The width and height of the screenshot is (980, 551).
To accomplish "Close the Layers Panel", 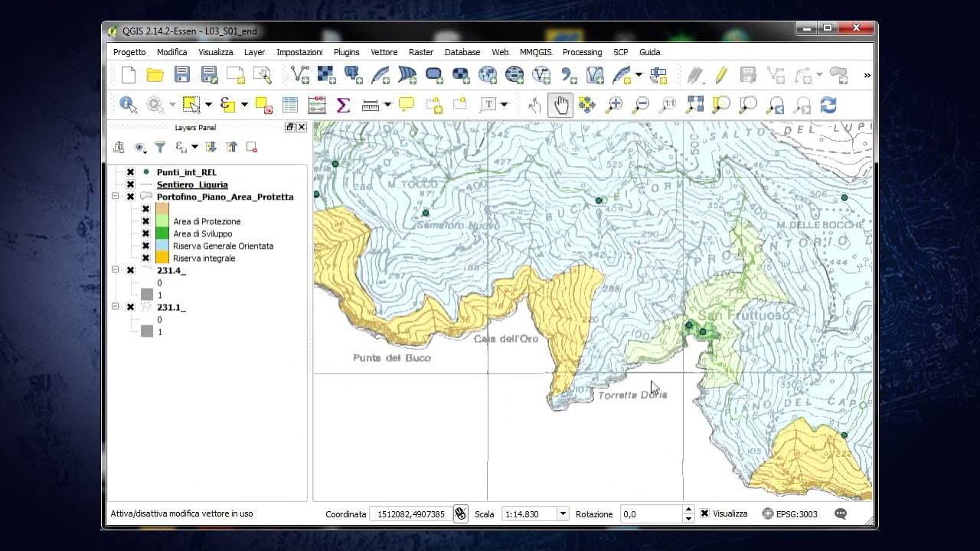I will [302, 127].
